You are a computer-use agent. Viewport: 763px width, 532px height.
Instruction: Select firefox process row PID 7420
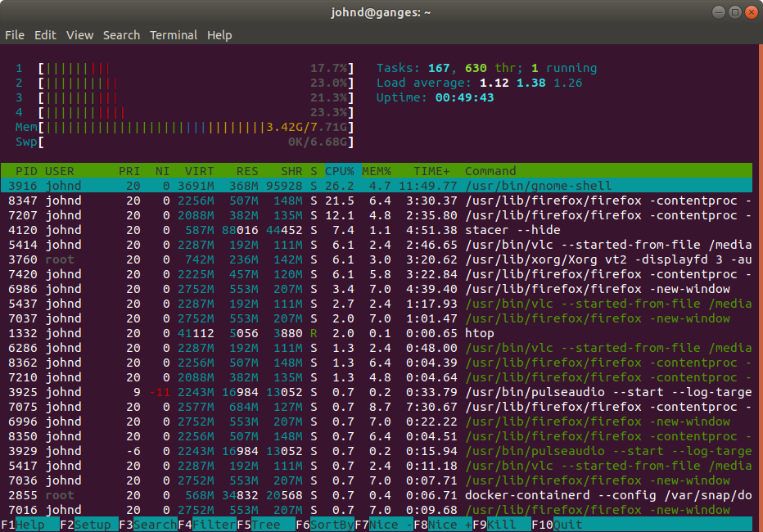[376, 274]
